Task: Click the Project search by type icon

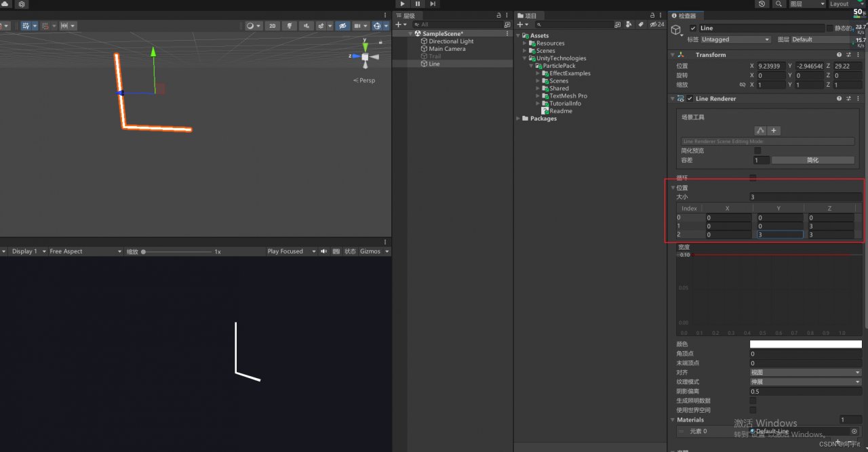Action: click(629, 24)
